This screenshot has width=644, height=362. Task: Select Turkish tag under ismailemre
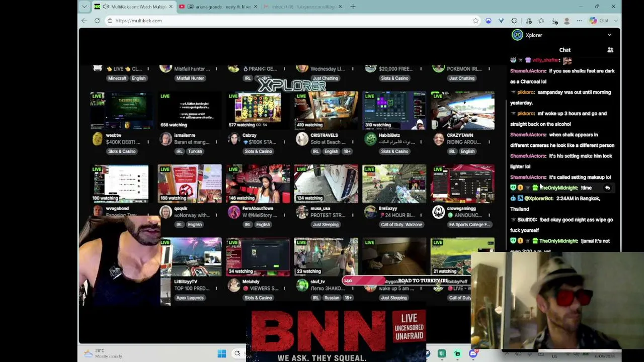click(195, 151)
